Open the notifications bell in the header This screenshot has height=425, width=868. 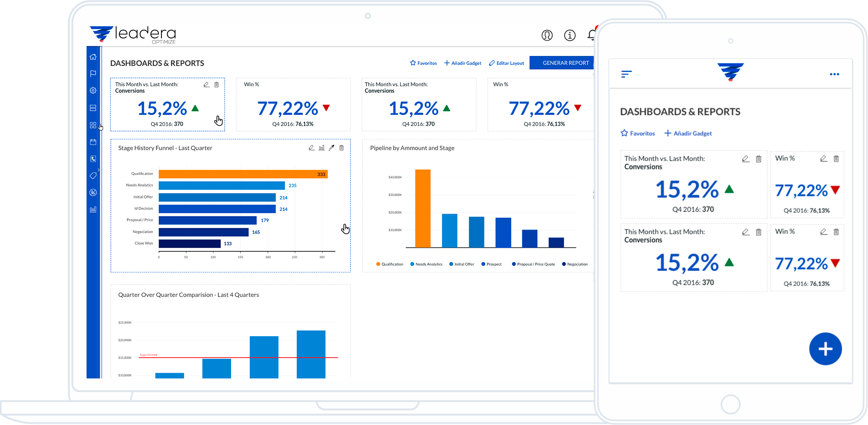[591, 35]
